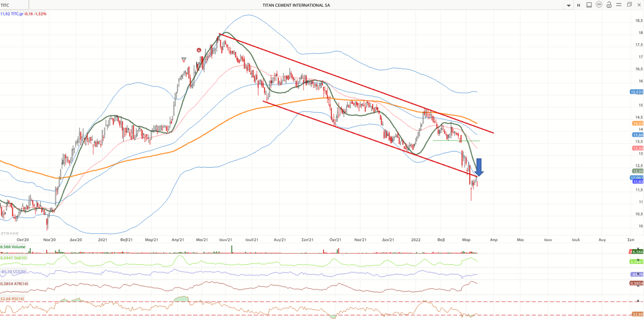The width and height of the screenshot is (644, 319).
Task: Close the CCI(20) indicator pane
Action: click(638, 273)
